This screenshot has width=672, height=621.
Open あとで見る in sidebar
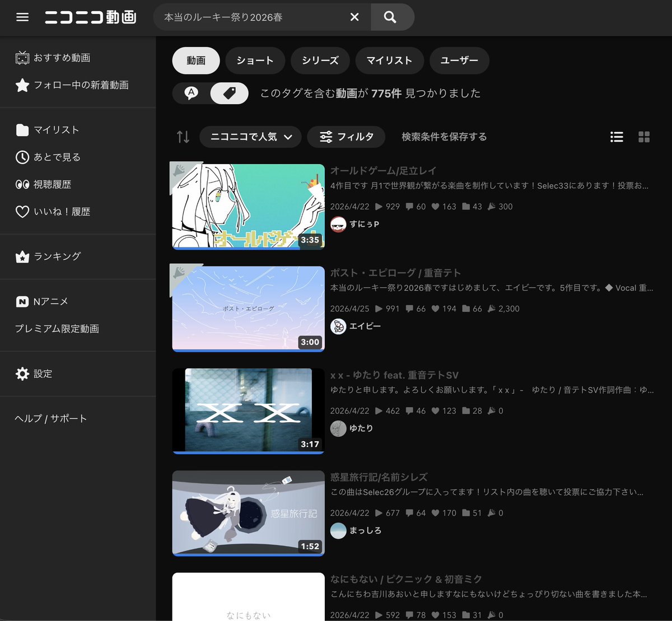(48, 157)
